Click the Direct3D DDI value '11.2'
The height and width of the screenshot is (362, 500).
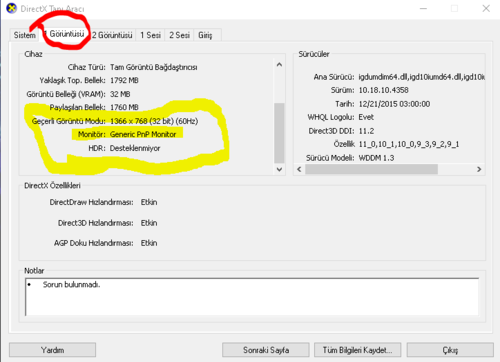pos(366,131)
